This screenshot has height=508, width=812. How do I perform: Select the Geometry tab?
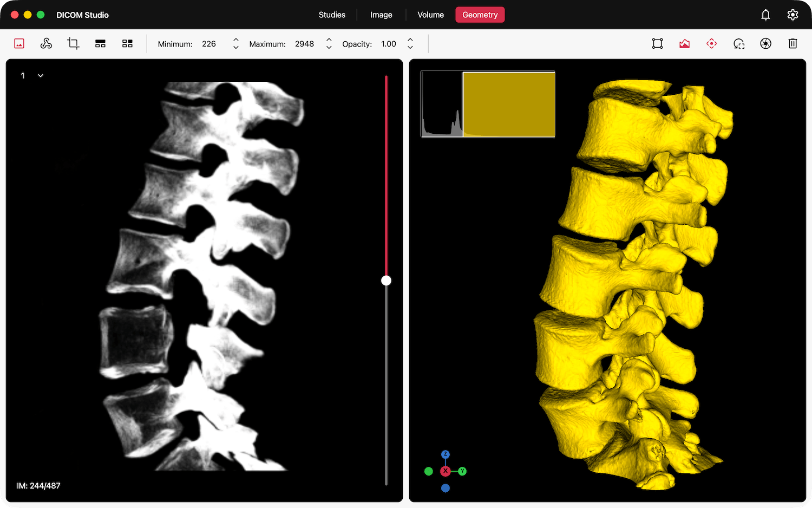(x=480, y=15)
